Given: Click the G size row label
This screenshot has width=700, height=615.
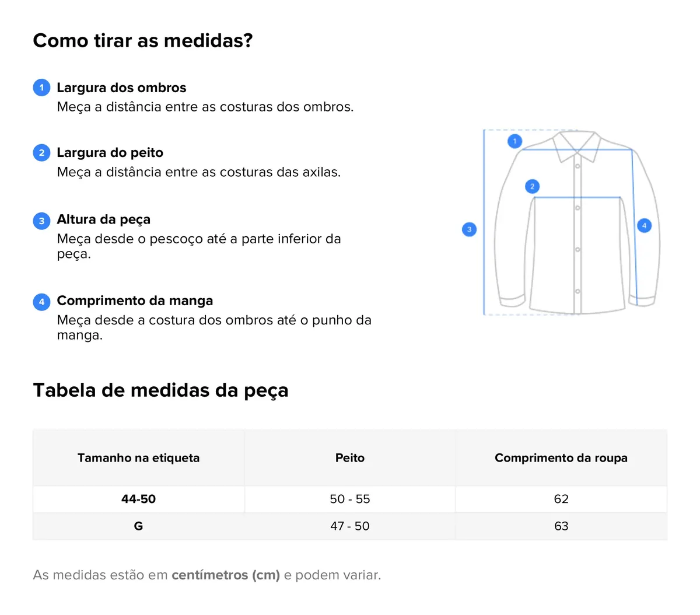Looking at the screenshot, I should pos(138,526).
